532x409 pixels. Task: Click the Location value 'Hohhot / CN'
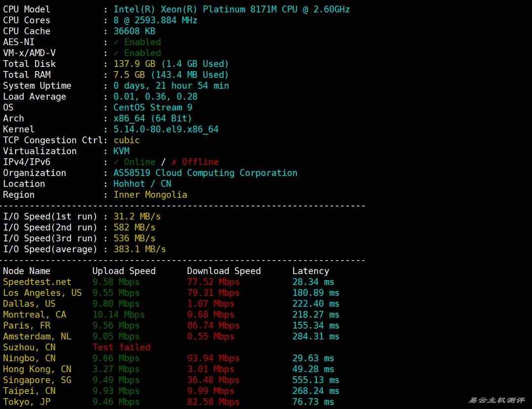point(142,184)
